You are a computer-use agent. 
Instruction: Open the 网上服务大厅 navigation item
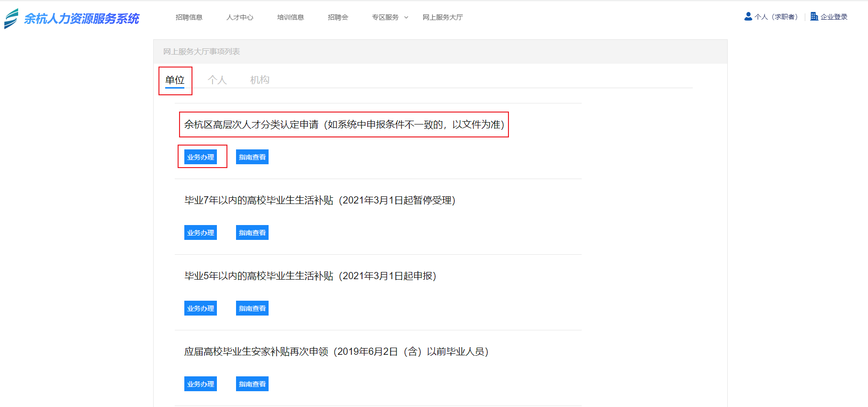tap(442, 17)
